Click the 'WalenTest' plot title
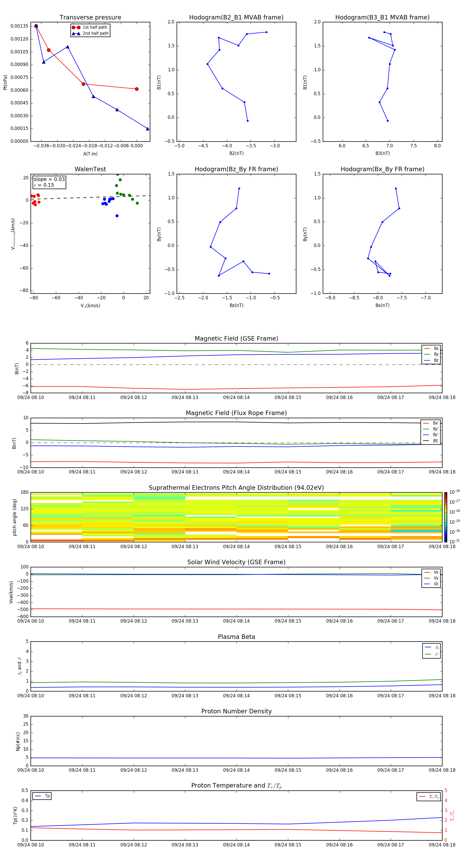This screenshot has width=473, height=868. pyautogui.click(x=90, y=169)
